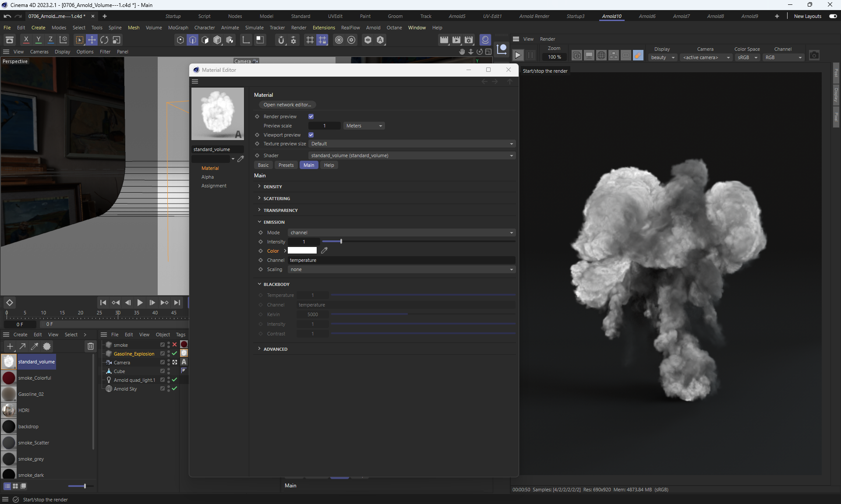
Task: Uncheck the Viewport preview checkbox
Action: coord(311,135)
